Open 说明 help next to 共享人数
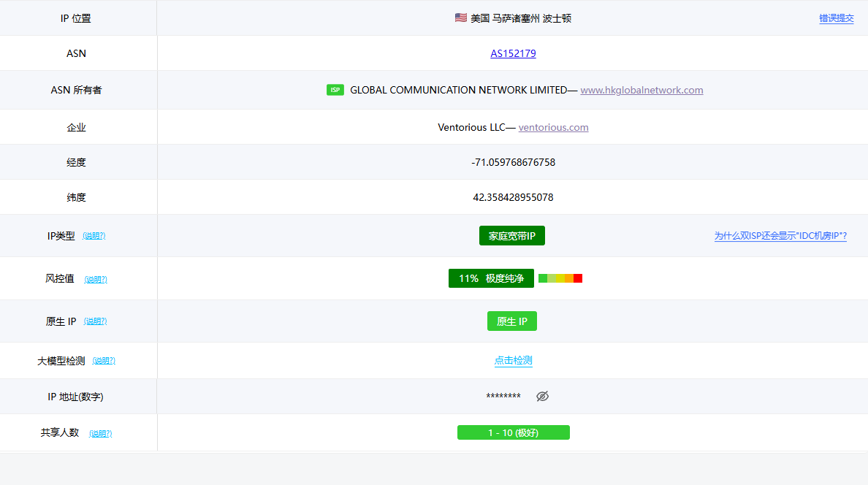This screenshot has width=868, height=485. click(x=100, y=433)
